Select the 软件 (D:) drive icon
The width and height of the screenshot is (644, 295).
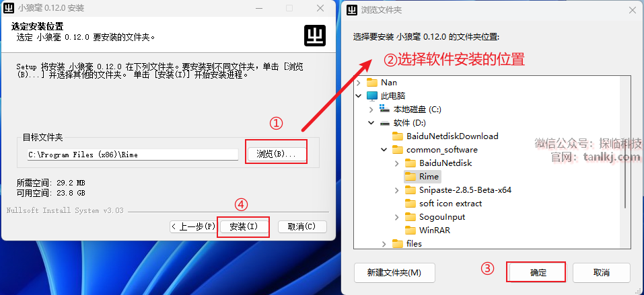point(384,123)
